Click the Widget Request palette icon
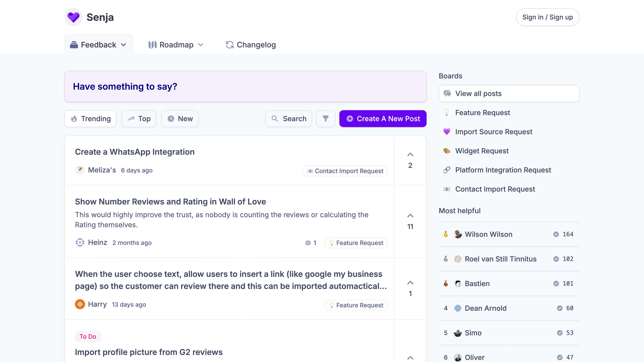 [x=447, y=151]
